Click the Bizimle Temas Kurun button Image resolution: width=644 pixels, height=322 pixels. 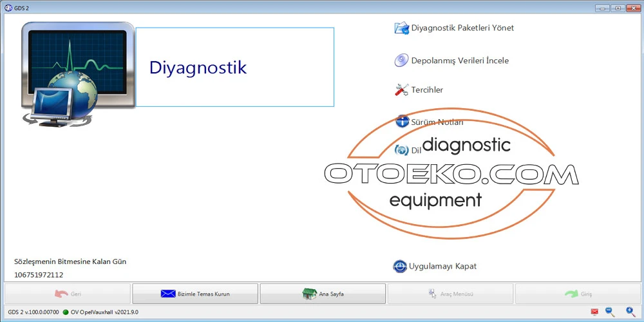tap(195, 294)
